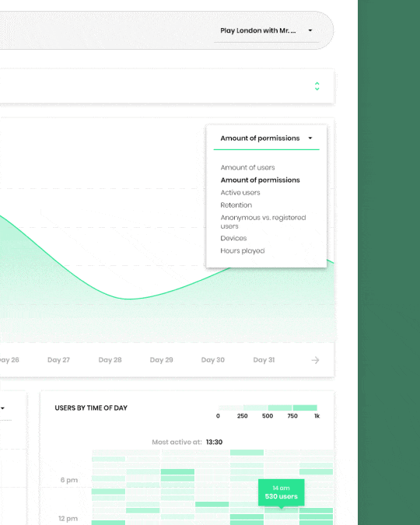
Task: Click the '12 pm' heatmap row label
Action: [68, 519]
